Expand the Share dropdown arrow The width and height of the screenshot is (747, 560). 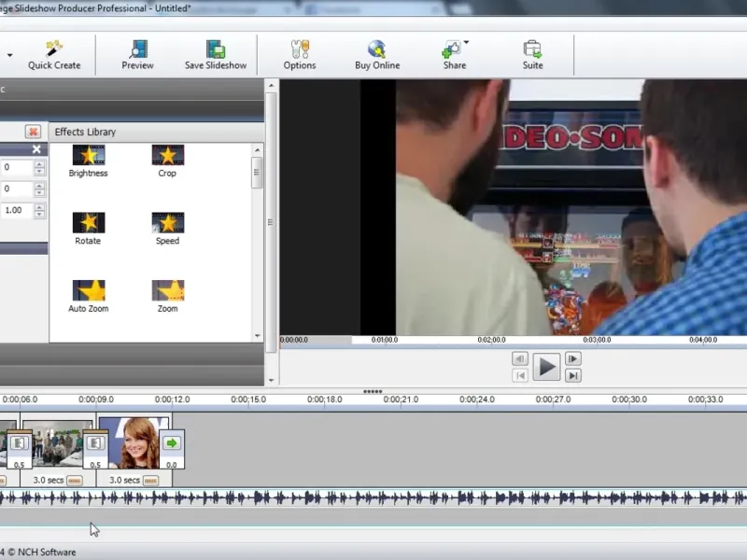(466, 43)
